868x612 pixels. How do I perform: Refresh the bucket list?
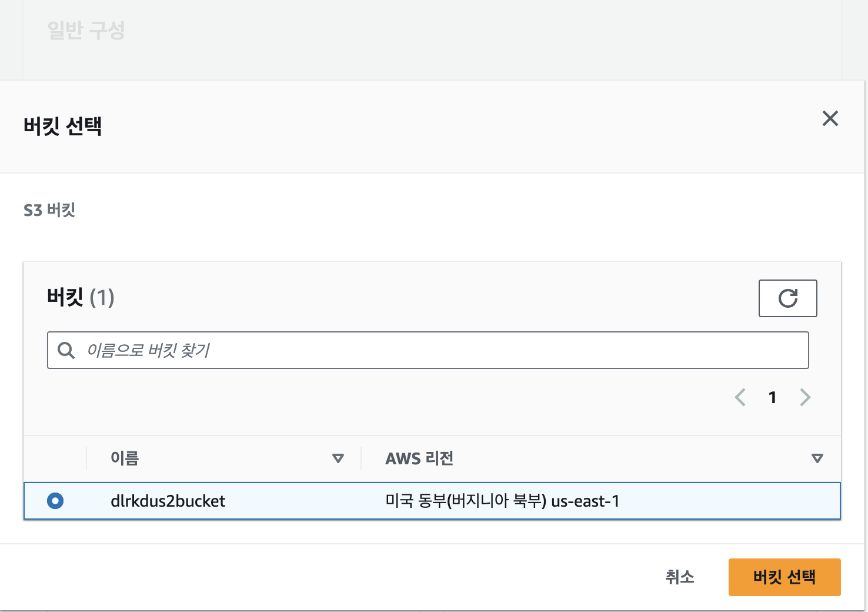[x=787, y=298]
